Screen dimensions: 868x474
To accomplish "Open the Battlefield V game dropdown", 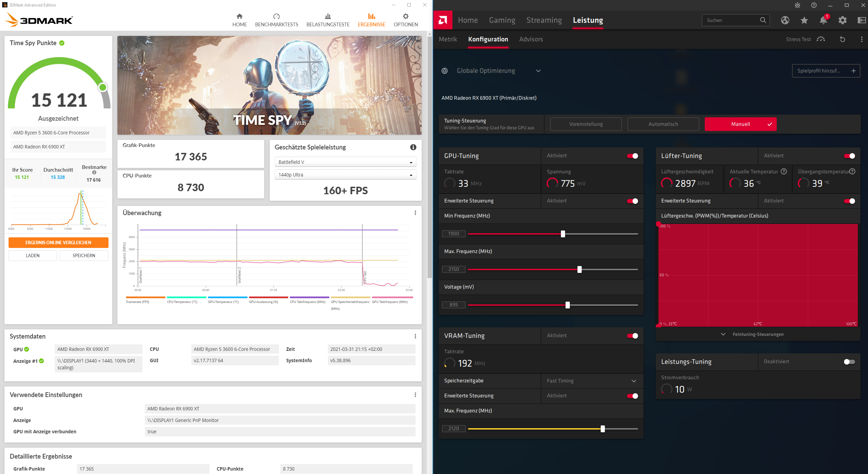I will (x=345, y=162).
